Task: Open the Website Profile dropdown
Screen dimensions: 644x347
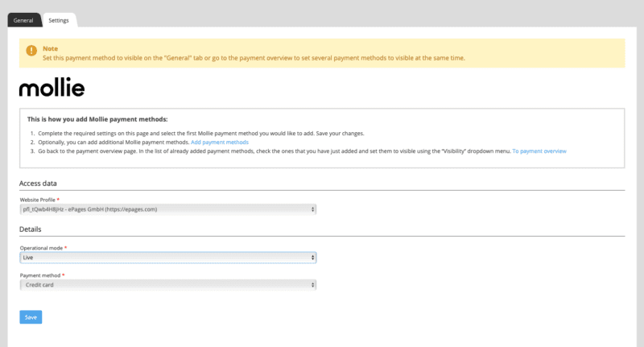Action: [x=168, y=209]
